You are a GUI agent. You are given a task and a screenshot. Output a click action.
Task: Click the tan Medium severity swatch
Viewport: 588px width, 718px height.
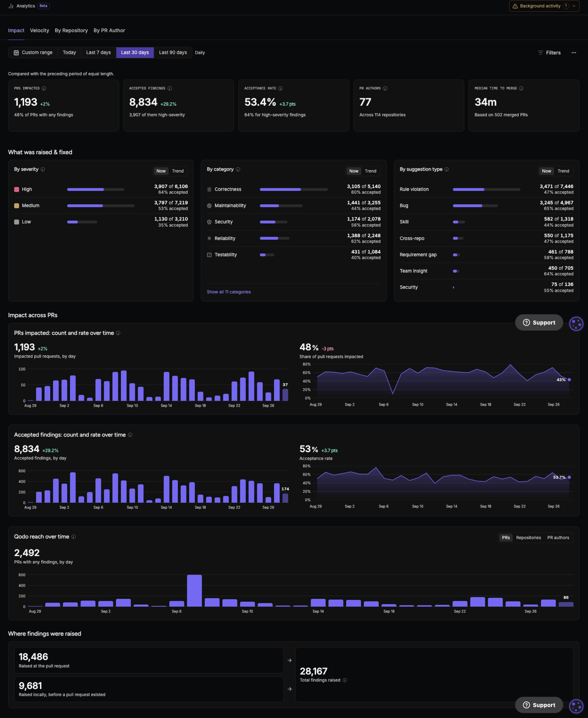click(16, 206)
